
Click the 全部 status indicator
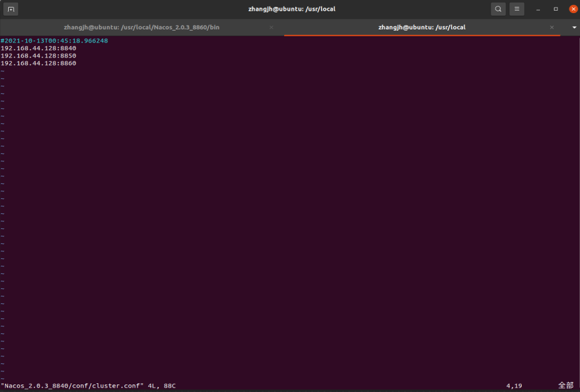pyautogui.click(x=566, y=386)
